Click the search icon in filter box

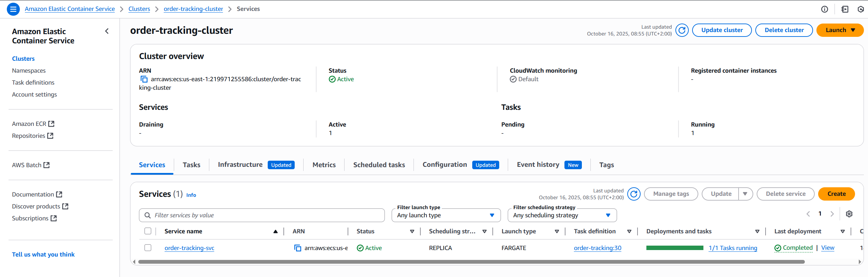coord(148,215)
